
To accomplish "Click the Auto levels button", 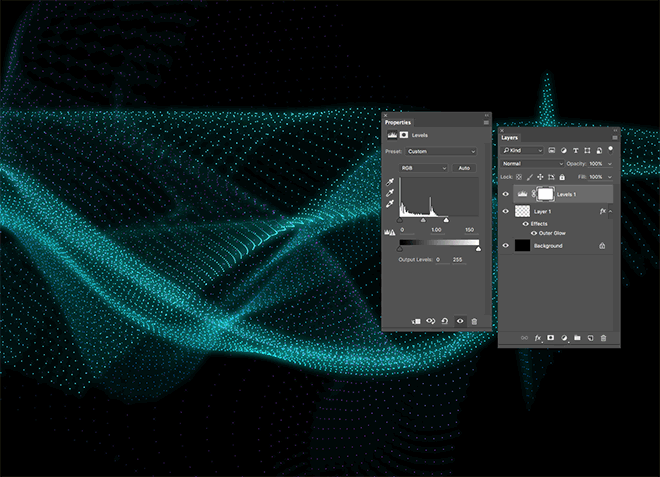I will point(464,168).
